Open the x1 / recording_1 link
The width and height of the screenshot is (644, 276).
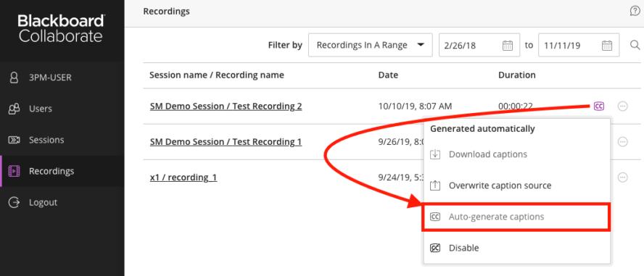point(183,177)
